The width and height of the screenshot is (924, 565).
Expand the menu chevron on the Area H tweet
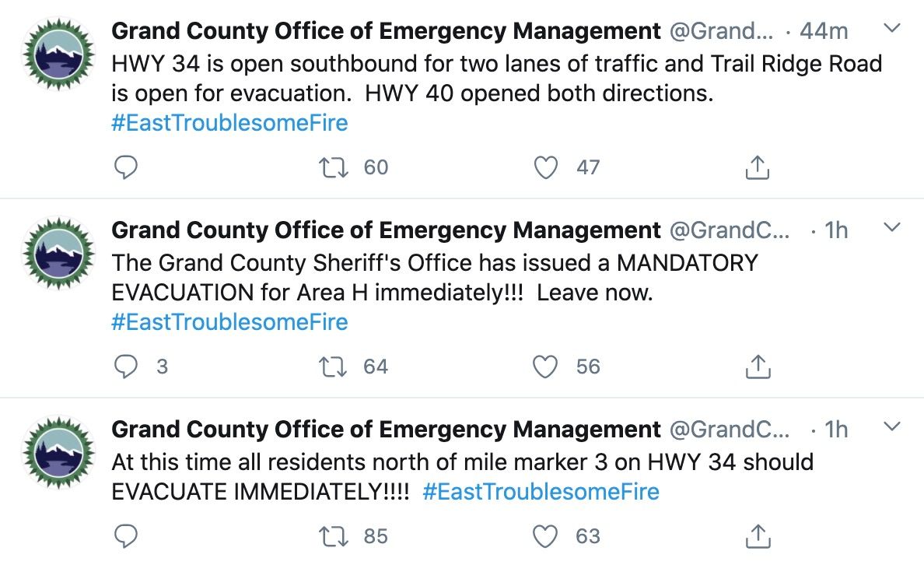(x=892, y=227)
